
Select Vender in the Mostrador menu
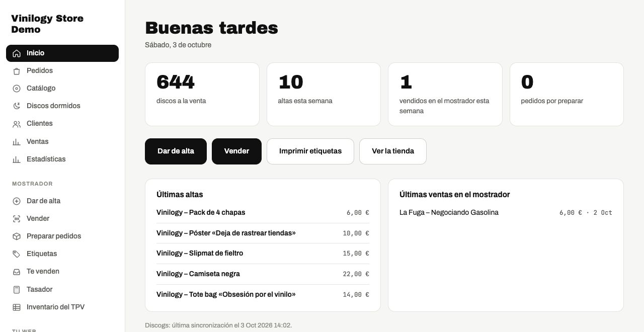coord(62,219)
